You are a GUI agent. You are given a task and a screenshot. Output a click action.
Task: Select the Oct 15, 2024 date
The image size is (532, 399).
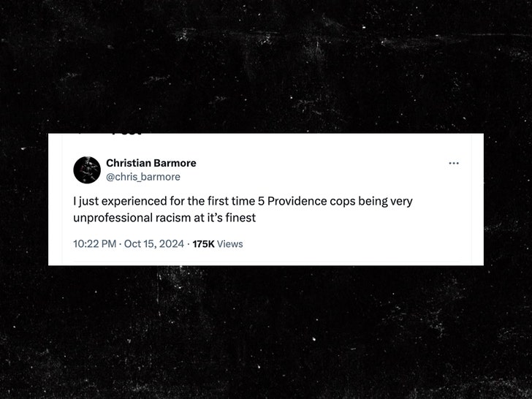coord(153,243)
